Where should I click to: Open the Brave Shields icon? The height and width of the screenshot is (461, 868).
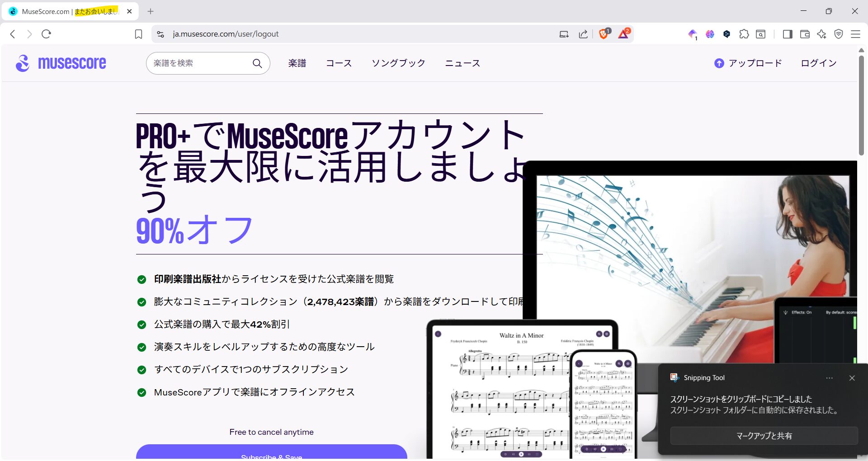tap(603, 34)
